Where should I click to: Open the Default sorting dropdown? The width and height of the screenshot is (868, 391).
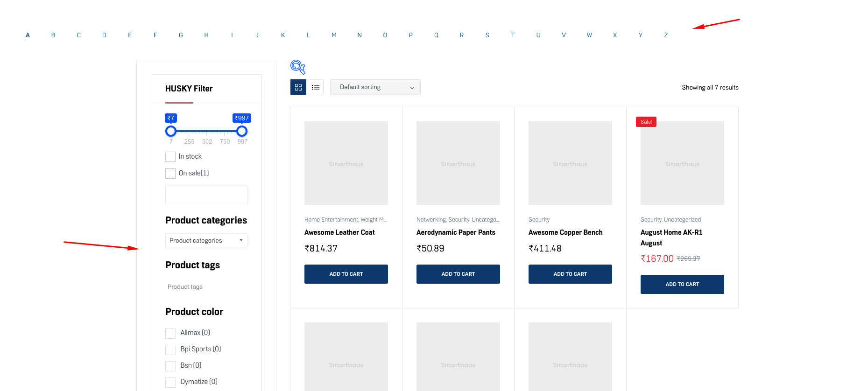[375, 87]
